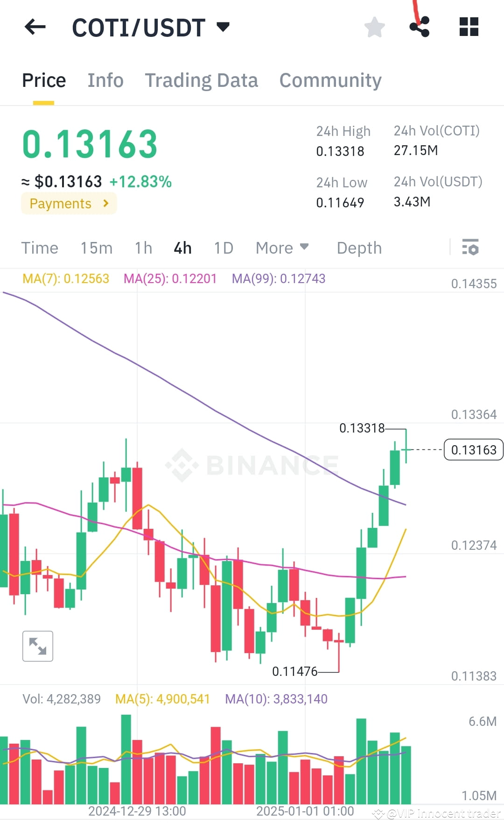Screen dimensions: 504x824
Task: Open chart indicator settings icon beside Depth
Action: click(470, 248)
